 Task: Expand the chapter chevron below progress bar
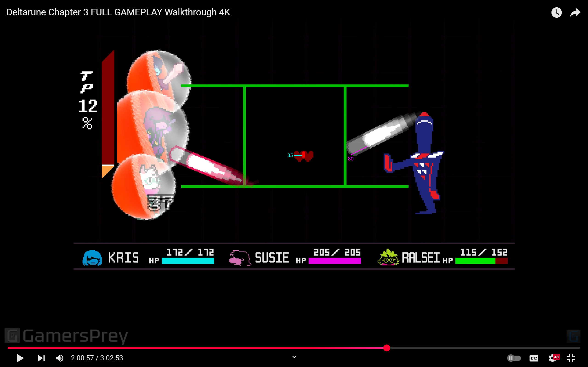click(294, 357)
